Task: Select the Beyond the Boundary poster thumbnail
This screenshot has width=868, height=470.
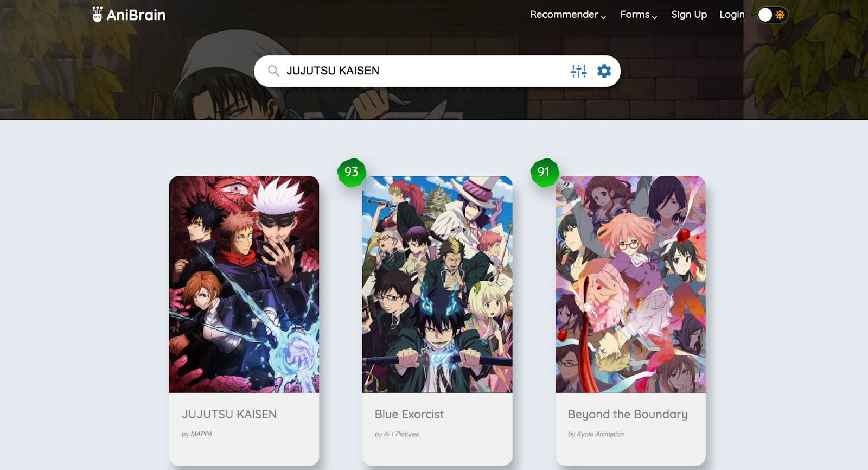Action: 630,284
